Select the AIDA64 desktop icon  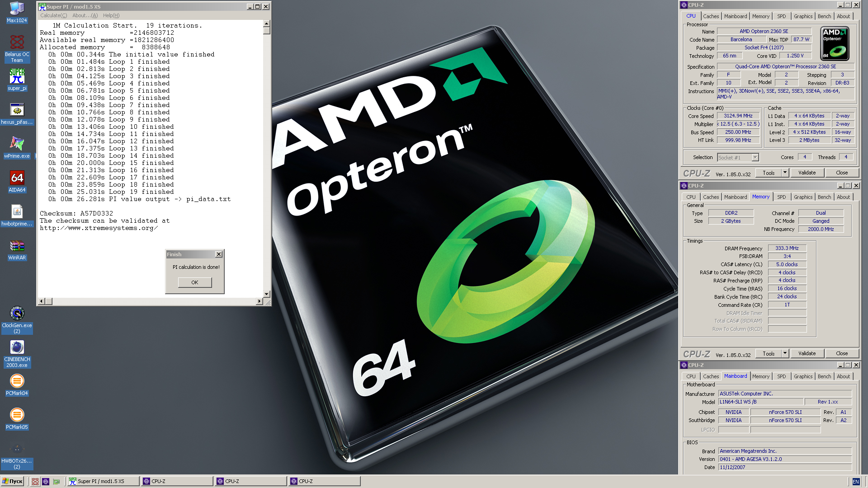tap(17, 181)
